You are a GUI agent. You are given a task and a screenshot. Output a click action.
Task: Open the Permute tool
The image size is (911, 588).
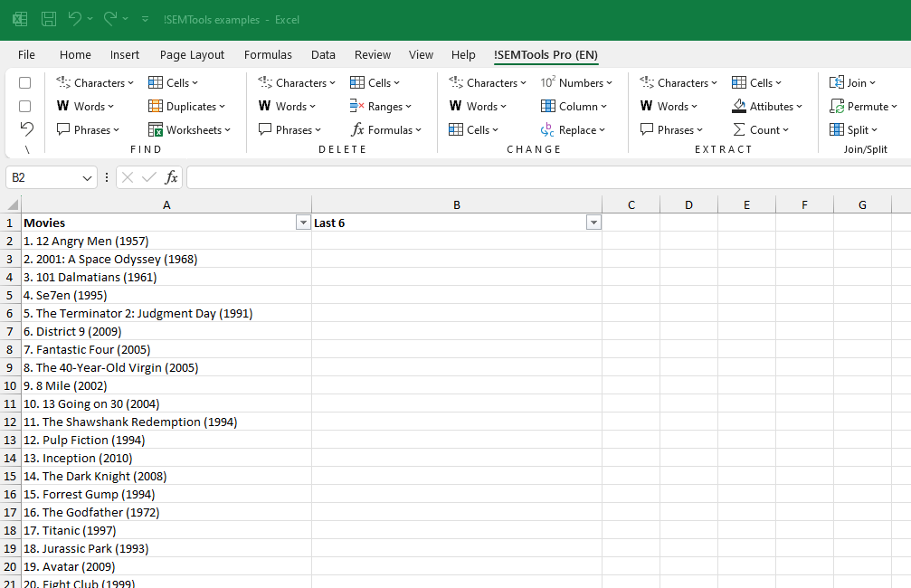(864, 106)
